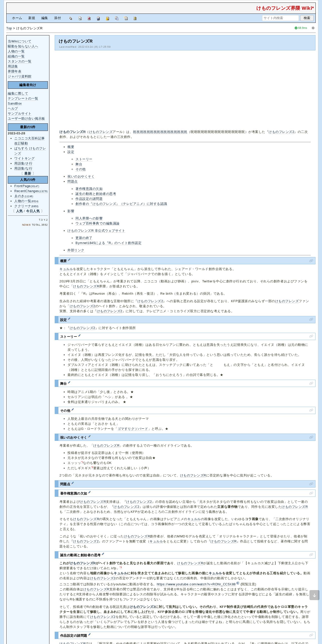Edit the 概要 section via pencil icon

(x=69, y=260)
